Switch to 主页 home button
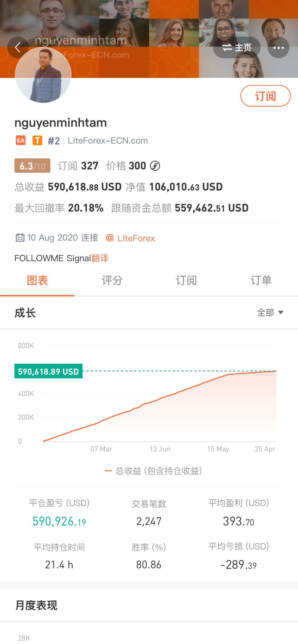 [x=237, y=47]
